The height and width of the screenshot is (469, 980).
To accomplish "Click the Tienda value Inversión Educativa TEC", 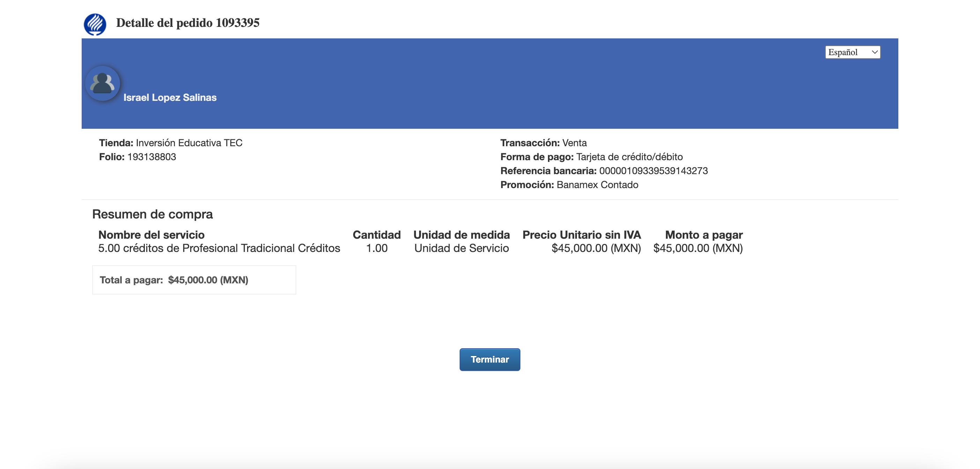I will coord(189,143).
